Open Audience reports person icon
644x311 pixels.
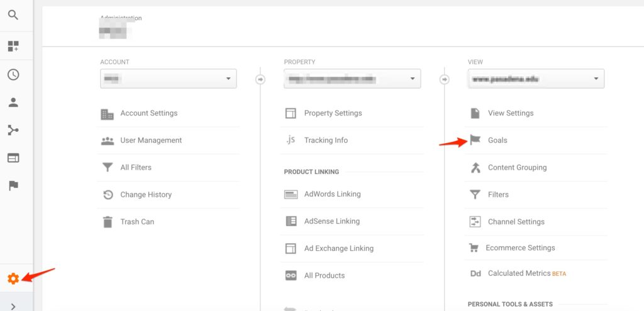pos(13,102)
